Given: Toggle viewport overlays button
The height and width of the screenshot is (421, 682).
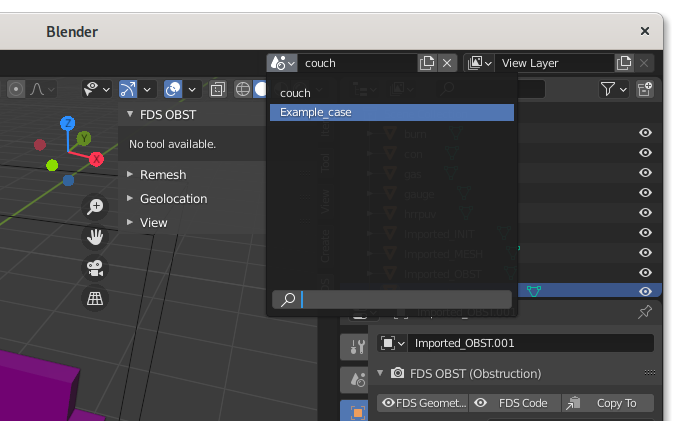Looking at the screenshot, I should tap(173, 90).
